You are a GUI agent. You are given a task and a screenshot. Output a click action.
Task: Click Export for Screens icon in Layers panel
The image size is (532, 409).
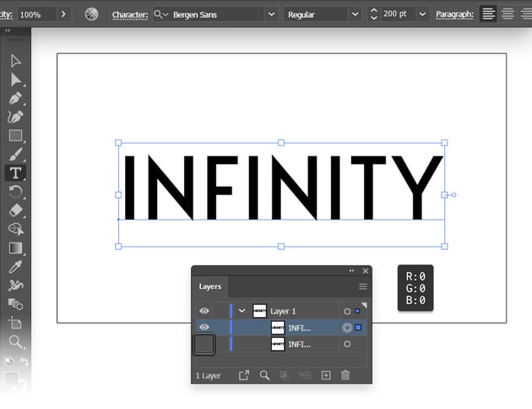(244, 375)
